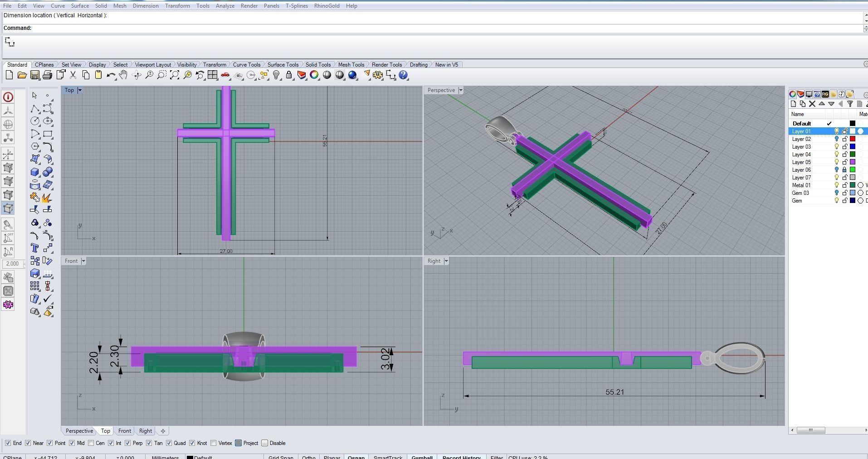The height and width of the screenshot is (459, 868).
Task: Open the Front viewport dropdown arrow
Action: point(83,261)
